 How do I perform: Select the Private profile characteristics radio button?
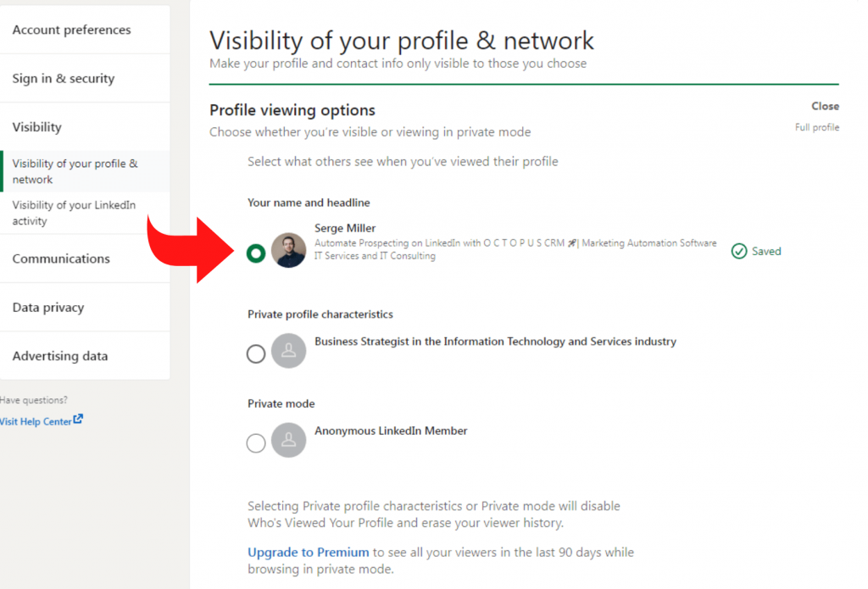coord(255,353)
